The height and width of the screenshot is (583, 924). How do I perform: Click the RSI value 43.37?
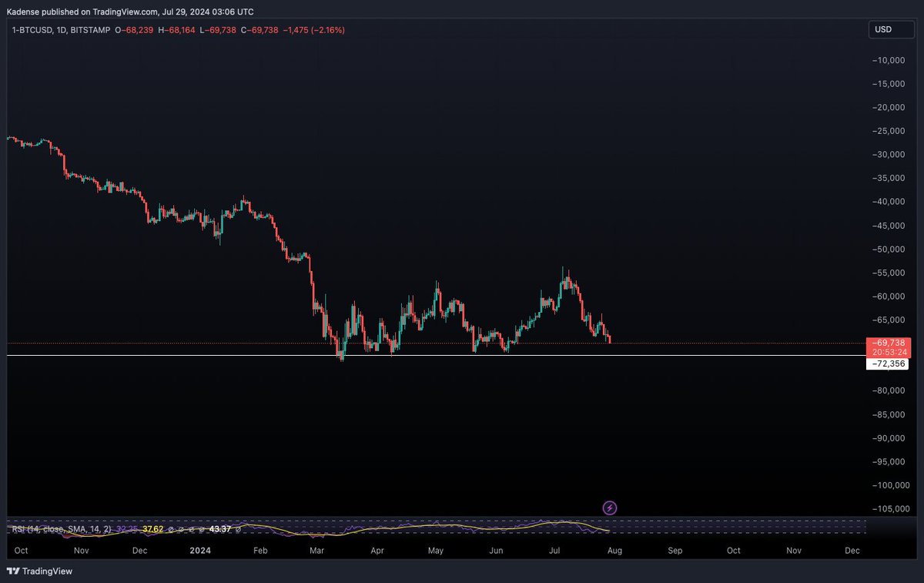click(219, 529)
